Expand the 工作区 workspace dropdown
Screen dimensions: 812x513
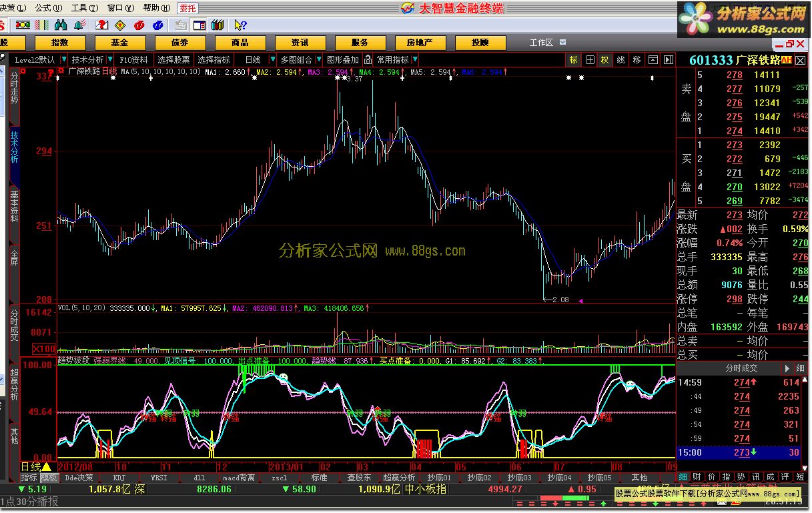tap(563, 42)
